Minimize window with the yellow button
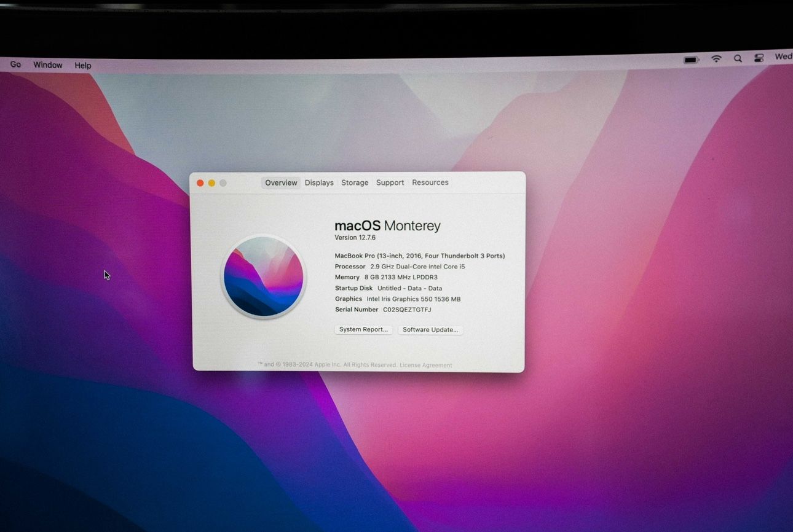The width and height of the screenshot is (793, 532). [211, 183]
